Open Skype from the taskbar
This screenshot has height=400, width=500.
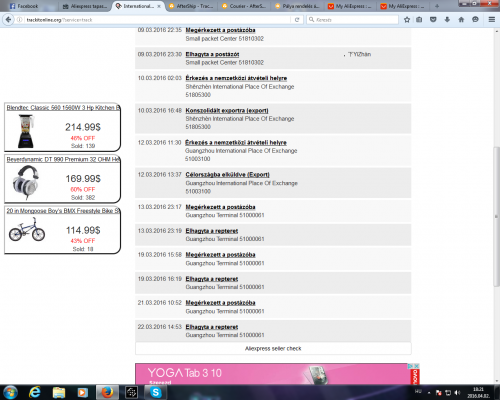point(155,392)
